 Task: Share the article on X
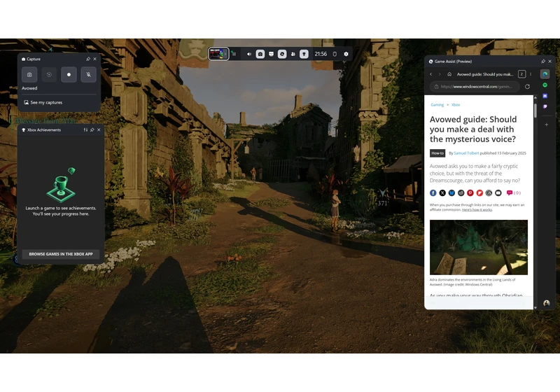442,192
